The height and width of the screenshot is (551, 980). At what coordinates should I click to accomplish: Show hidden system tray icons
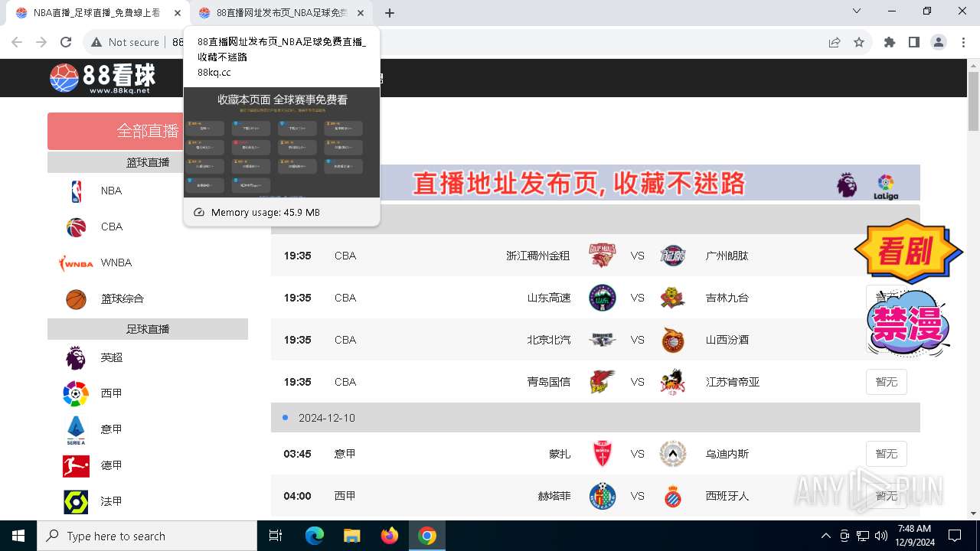[825, 536]
